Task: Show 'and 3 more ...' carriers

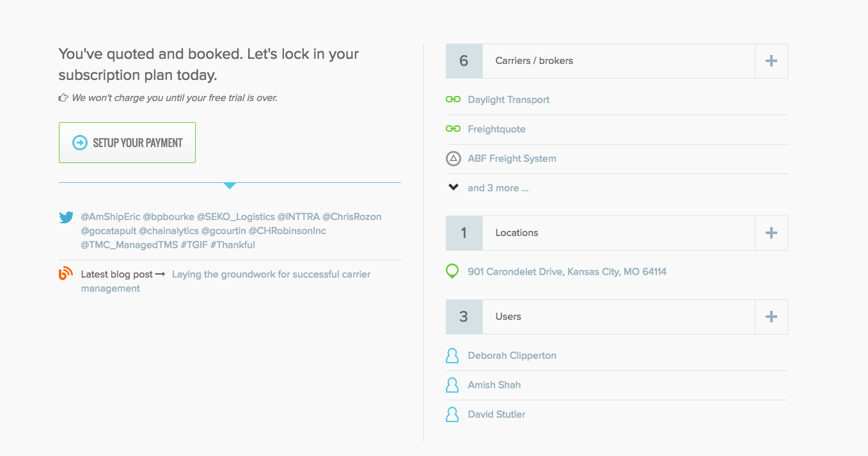Action: tap(498, 188)
